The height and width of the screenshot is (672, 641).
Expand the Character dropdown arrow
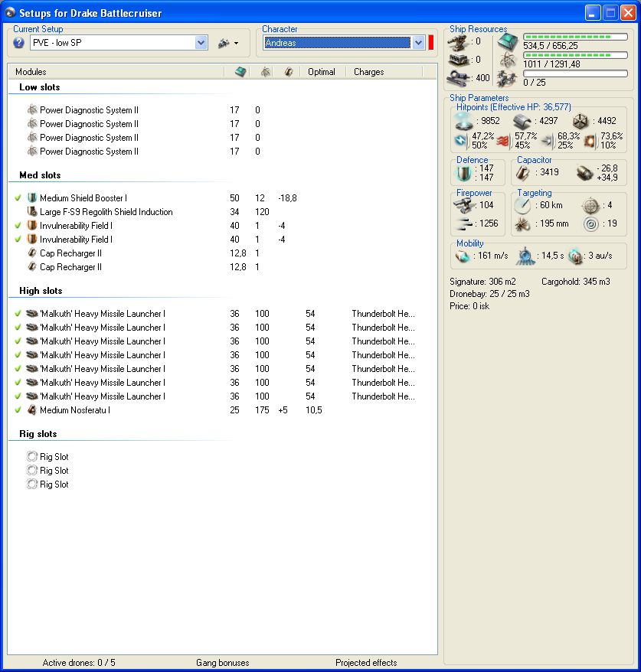click(x=418, y=43)
